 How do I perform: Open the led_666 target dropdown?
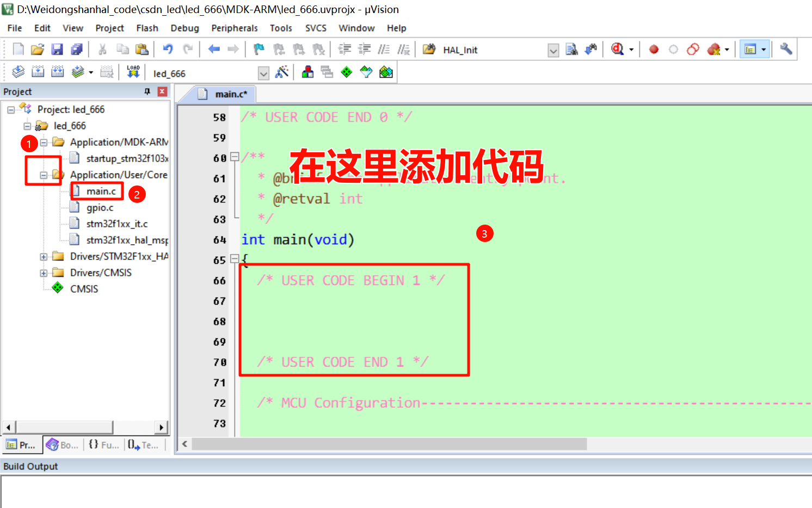(263, 73)
